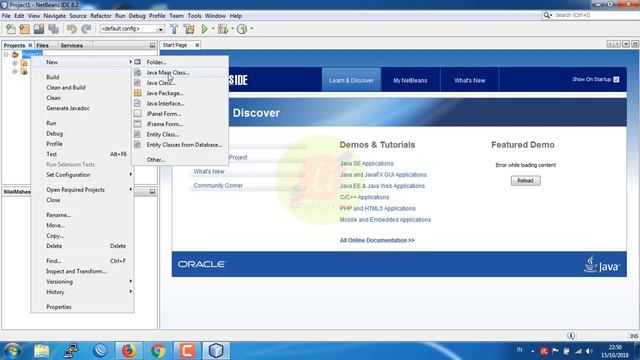Viewport: 640px width, 360px height.
Task: Open Windows Explorer from the taskbar
Action: (42, 351)
